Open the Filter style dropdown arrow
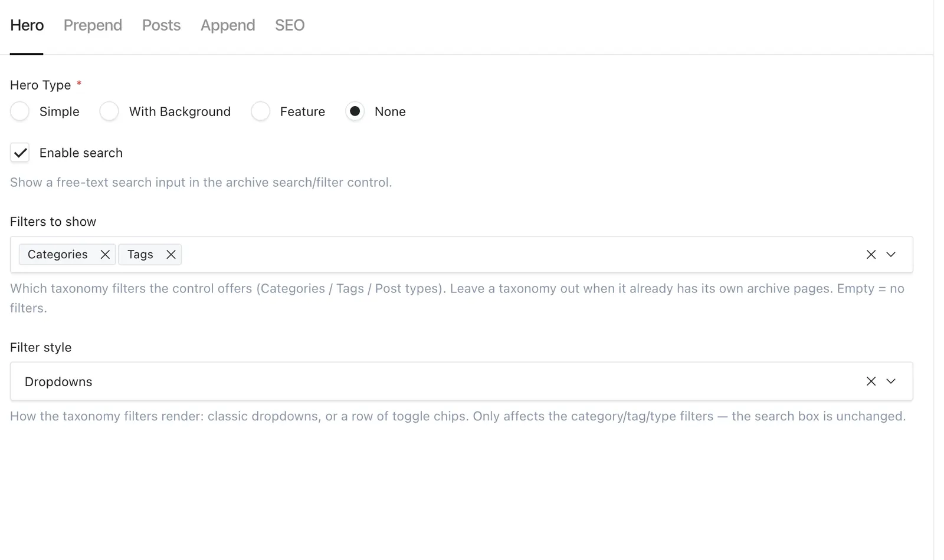 click(891, 381)
